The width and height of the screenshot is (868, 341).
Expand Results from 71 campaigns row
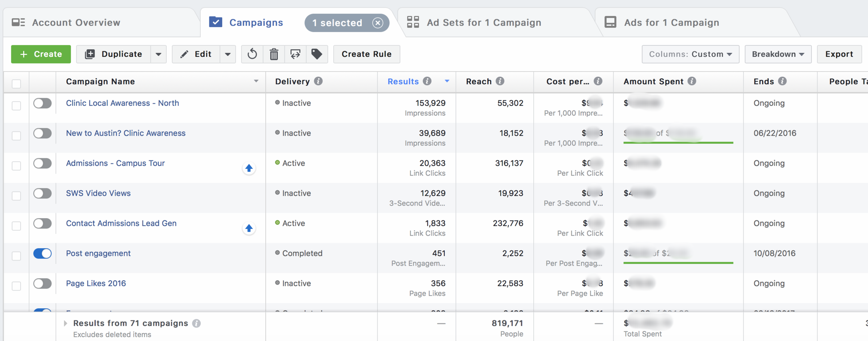pyautogui.click(x=66, y=323)
